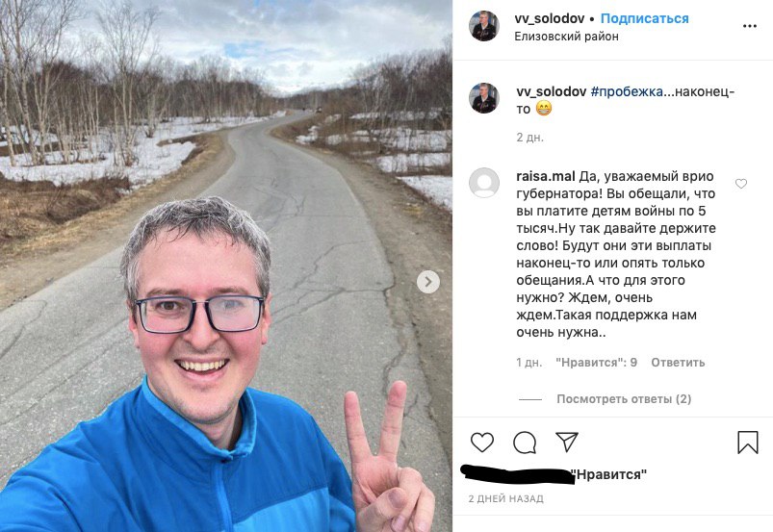Open avatar next to the post caption
This screenshot has width=773, height=532.
coord(483,98)
